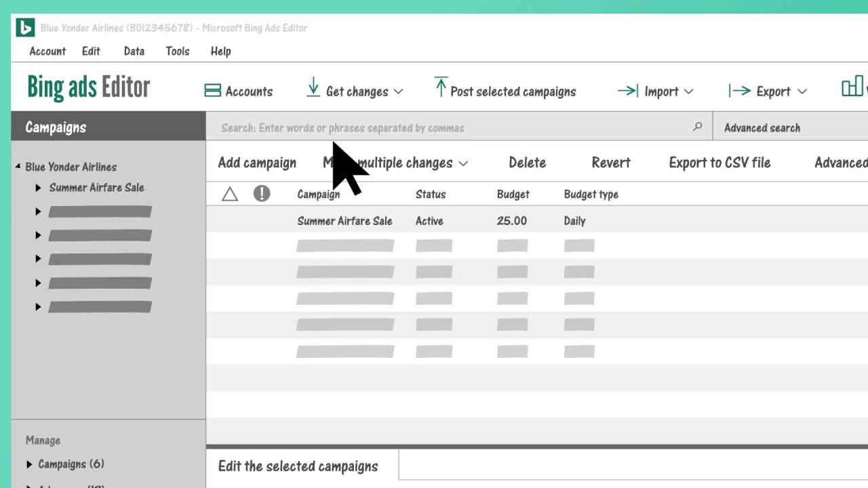Select Campaigns (6) under Manage
Viewport: 868px width, 488px height.
point(71,464)
